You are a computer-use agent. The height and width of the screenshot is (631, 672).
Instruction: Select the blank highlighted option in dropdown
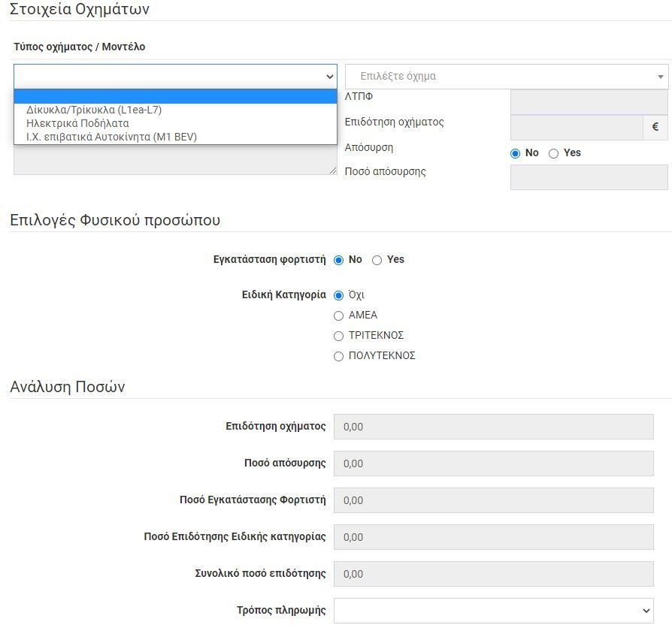pos(174,97)
